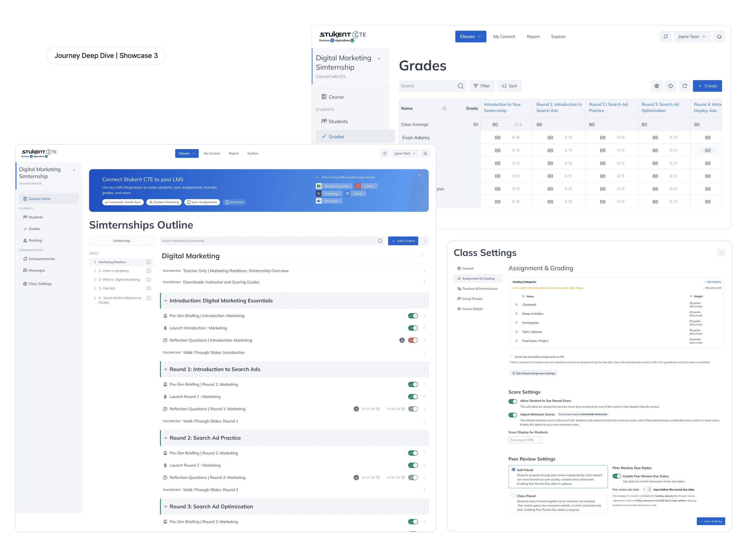Image resolution: width=747 pixels, height=560 pixels.
Task: Click the Add Content button
Action: (403, 241)
